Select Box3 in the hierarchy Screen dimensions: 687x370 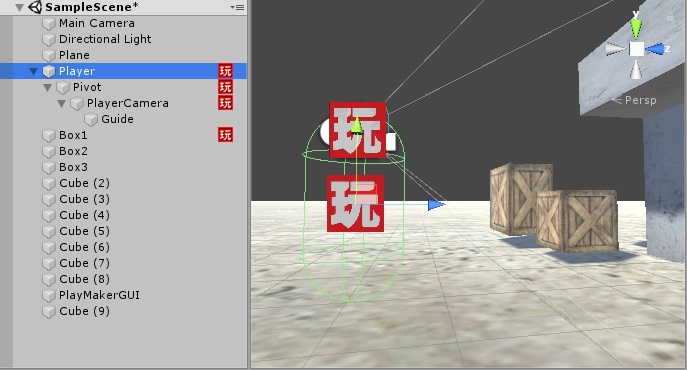73,167
